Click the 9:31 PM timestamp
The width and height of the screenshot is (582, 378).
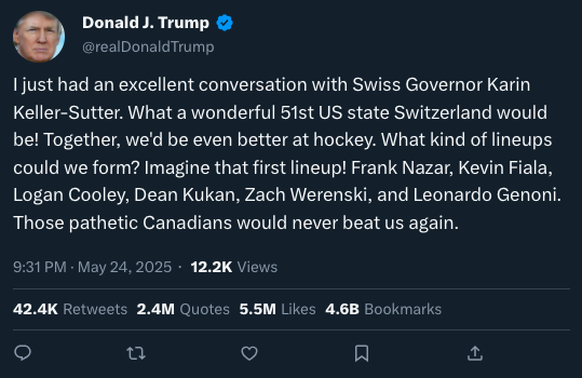click(40, 267)
